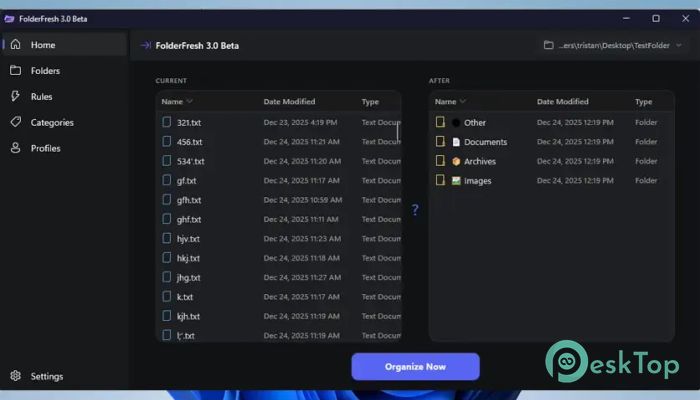Click the Organize Now button
Viewport: 700px width, 400px height.
coord(415,367)
